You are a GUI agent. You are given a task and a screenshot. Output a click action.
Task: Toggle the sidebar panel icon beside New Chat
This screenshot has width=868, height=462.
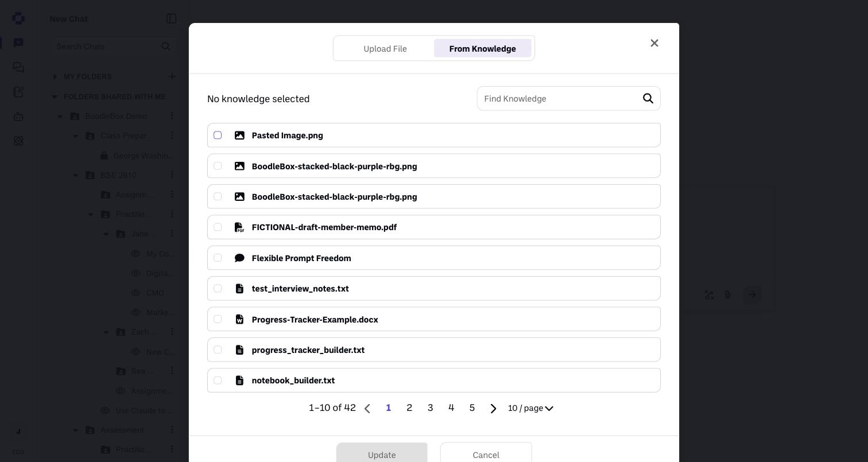[x=171, y=19]
